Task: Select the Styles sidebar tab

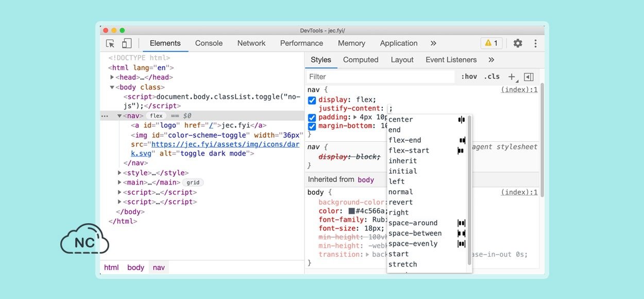Action: click(321, 60)
